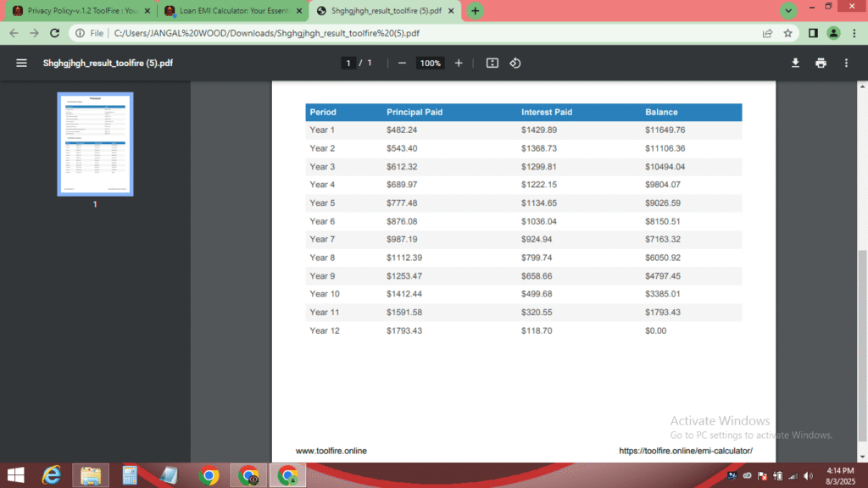Viewport: 868px width, 488px height.
Task: Download the PDF file
Action: [x=795, y=63]
